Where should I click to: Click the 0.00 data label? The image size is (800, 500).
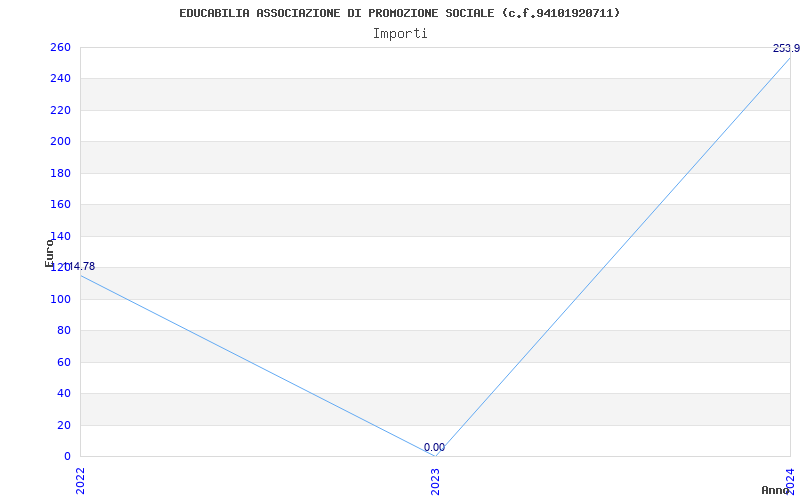[x=434, y=447]
